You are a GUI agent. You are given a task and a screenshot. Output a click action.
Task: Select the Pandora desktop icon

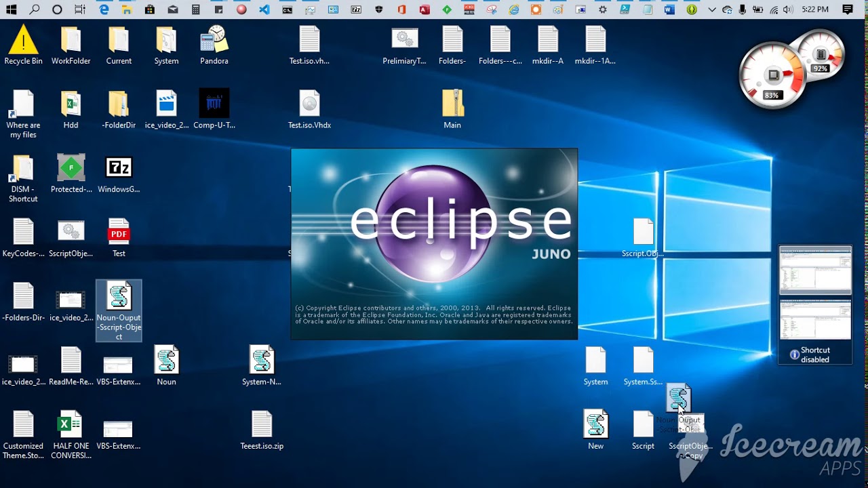click(x=214, y=45)
